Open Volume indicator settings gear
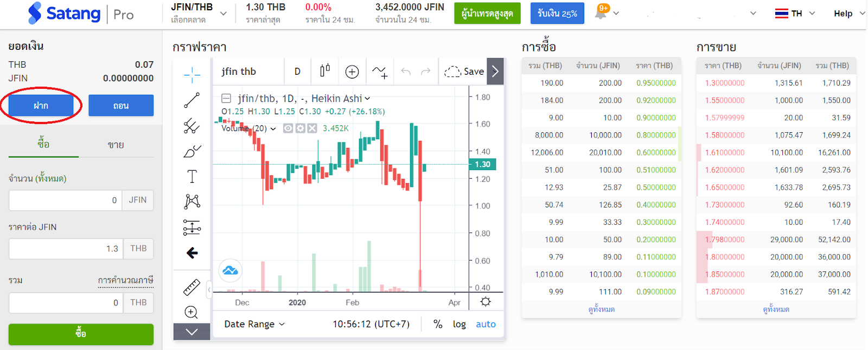Image resolution: width=868 pixels, height=350 pixels. [x=300, y=128]
